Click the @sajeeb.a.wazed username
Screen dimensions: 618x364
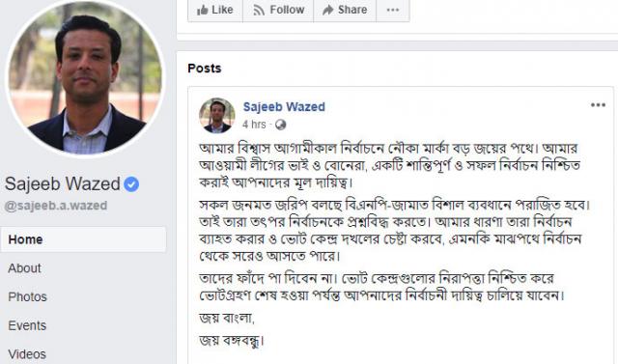56,206
